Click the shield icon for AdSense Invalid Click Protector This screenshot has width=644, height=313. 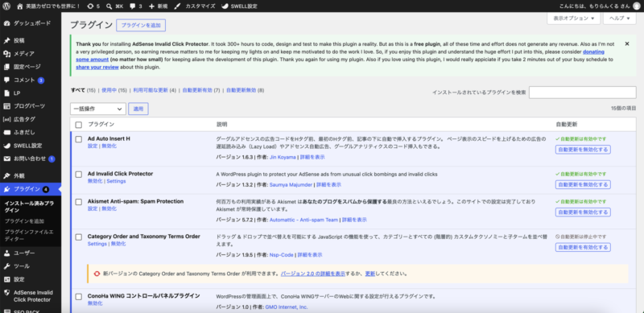point(6,292)
